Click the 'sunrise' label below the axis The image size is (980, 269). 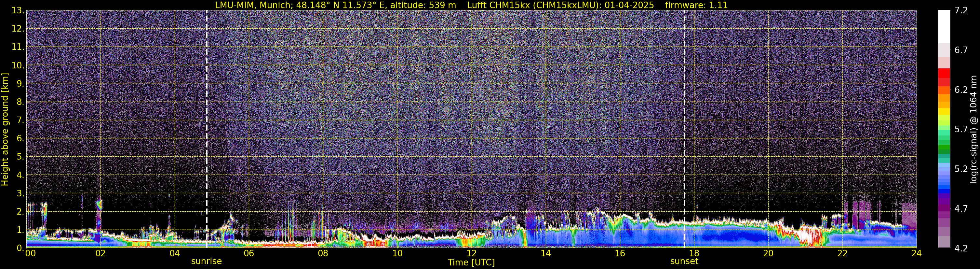point(206,262)
